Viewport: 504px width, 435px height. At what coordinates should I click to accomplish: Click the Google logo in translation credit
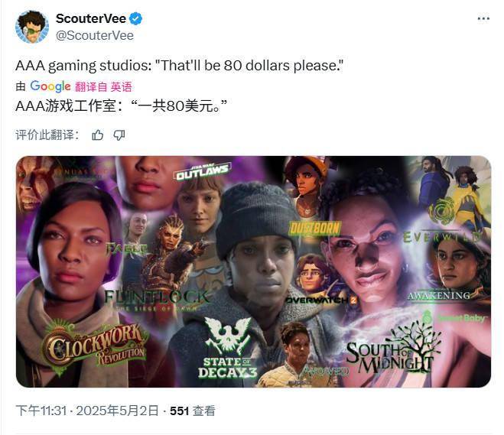[x=50, y=86]
